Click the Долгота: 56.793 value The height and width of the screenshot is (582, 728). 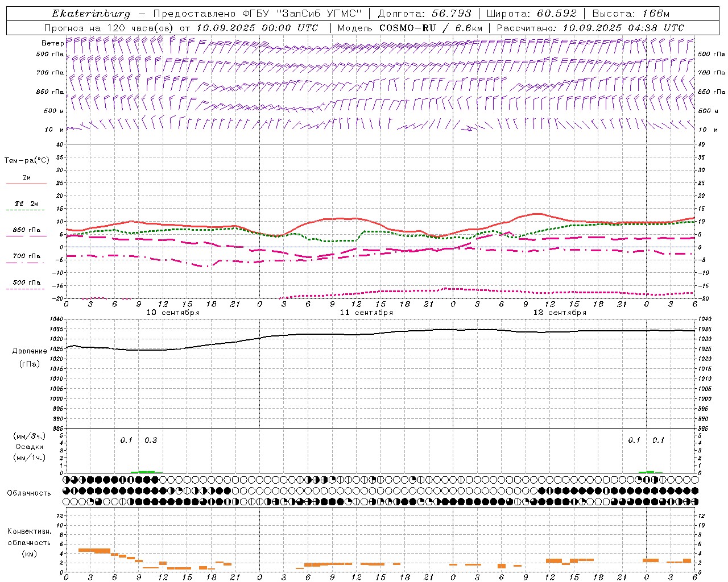(424, 13)
